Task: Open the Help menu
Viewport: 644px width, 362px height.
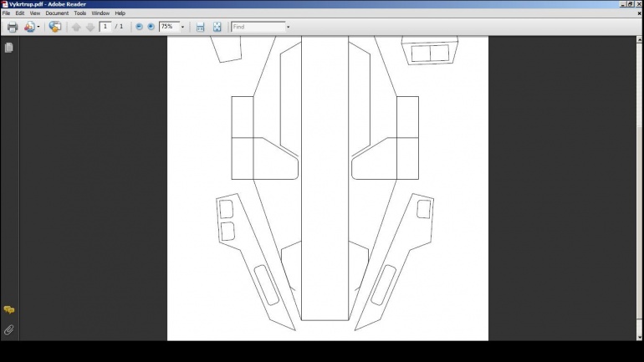Action: (x=120, y=13)
